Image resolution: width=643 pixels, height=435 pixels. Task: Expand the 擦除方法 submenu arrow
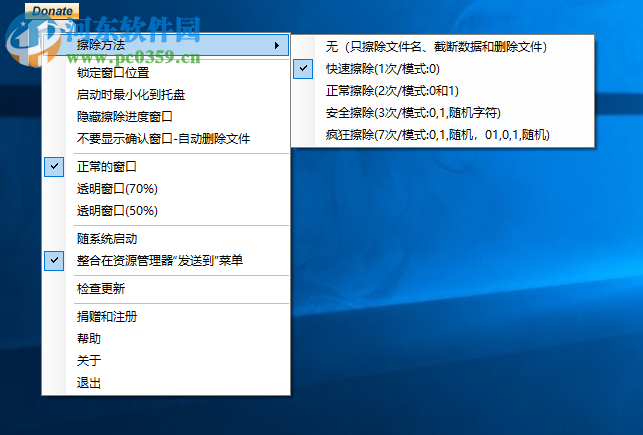(x=277, y=46)
